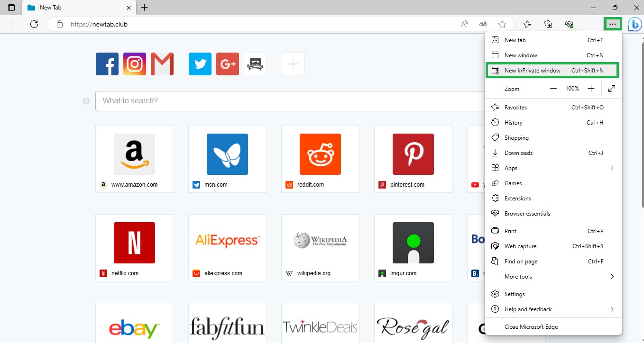Open the Rosegal tile
This screenshot has height=343, width=644.
(x=414, y=323)
